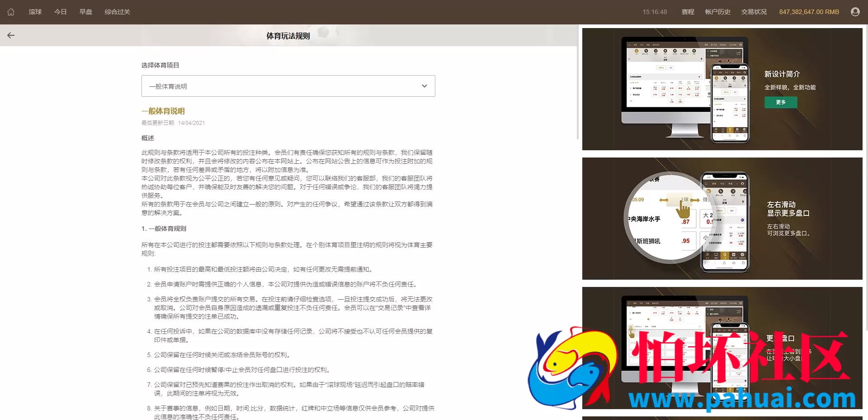Image resolution: width=868 pixels, height=420 pixels.
Task: Select the 滚球 menu item
Action: pos(35,12)
